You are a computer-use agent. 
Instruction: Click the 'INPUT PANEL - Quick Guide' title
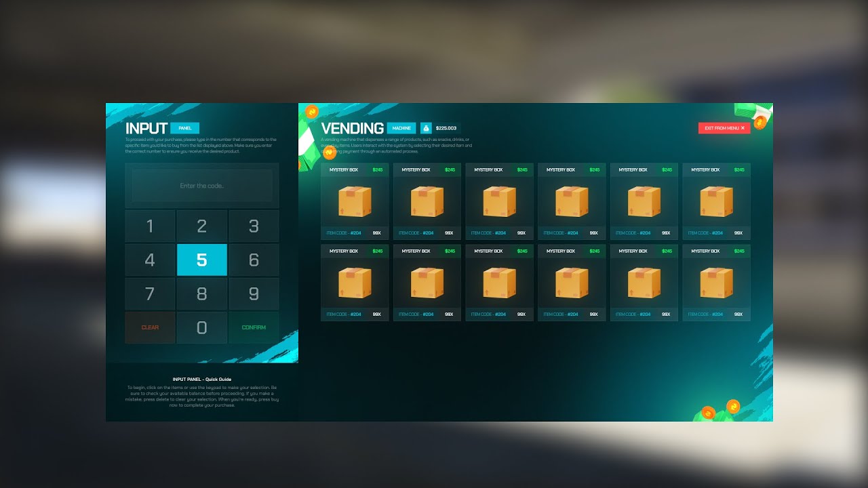(x=202, y=380)
